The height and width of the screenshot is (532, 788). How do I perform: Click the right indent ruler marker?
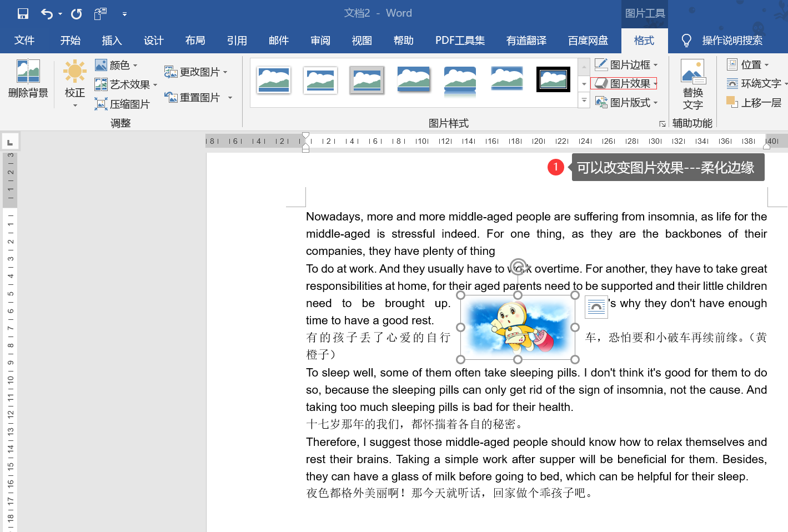(x=766, y=145)
